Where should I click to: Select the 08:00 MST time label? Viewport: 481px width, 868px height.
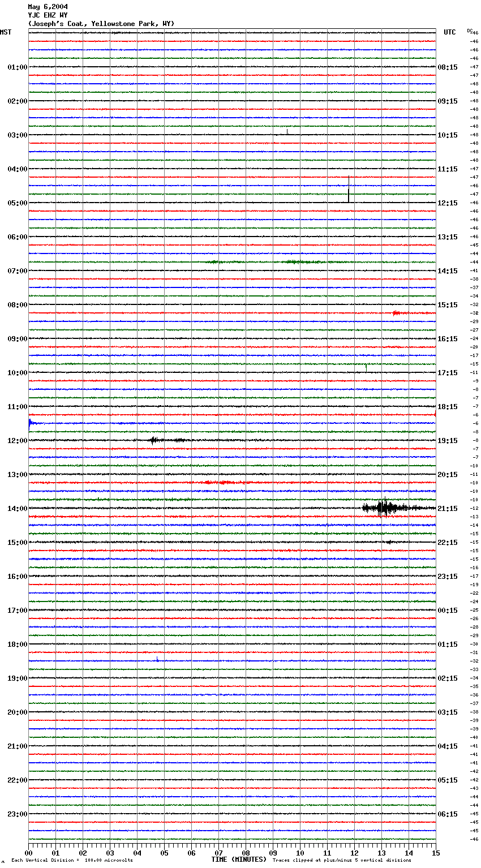(x=18, y=305)
